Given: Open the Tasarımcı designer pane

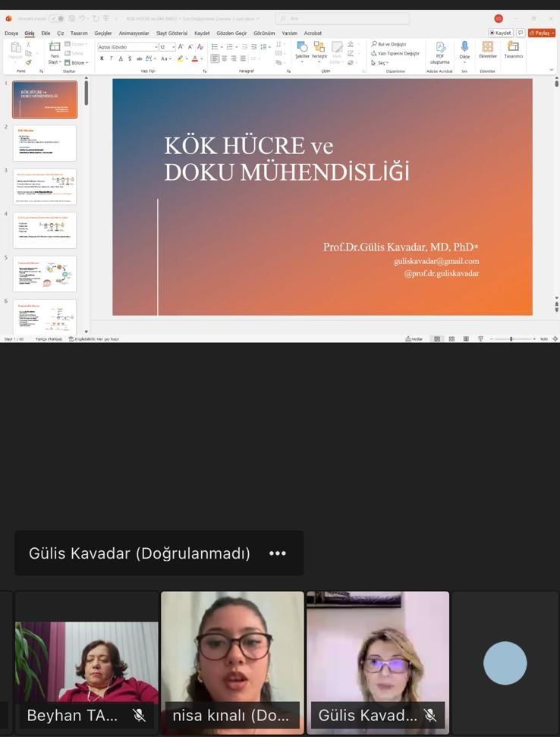Looking at the screenshot, I should coord(513,49).
